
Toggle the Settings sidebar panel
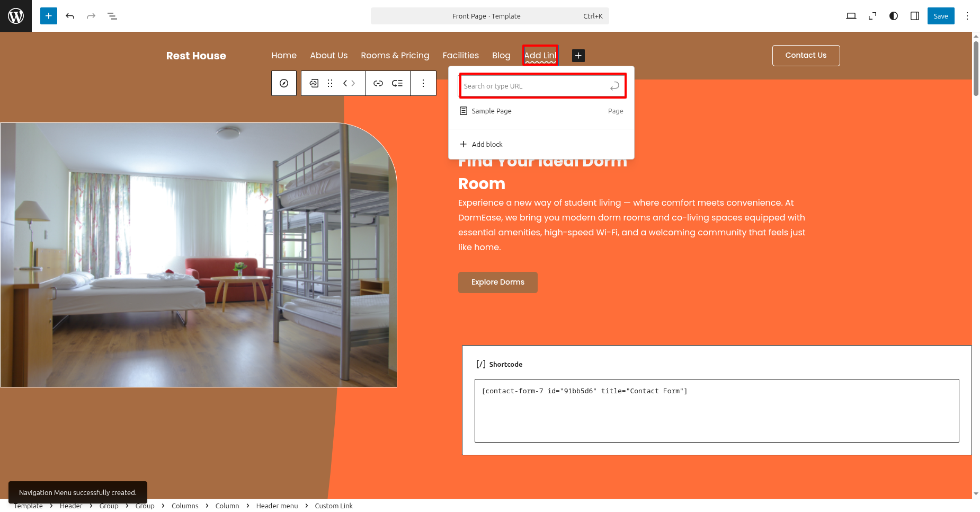915,16
